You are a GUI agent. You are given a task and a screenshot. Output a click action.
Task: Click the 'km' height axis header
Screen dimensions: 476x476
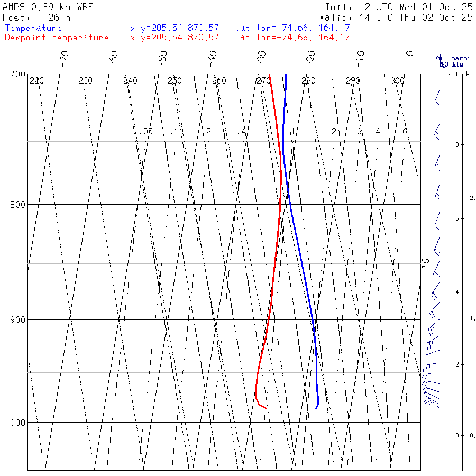click(x=470, y=74)
